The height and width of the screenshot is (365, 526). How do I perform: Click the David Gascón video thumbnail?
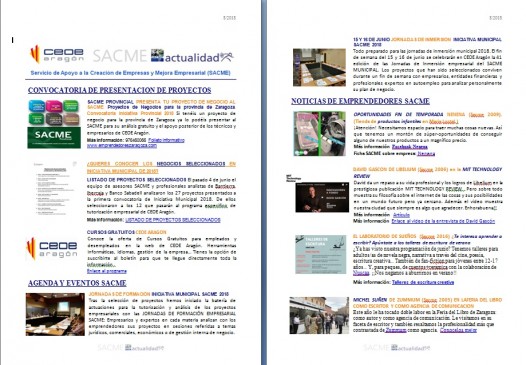322,197
